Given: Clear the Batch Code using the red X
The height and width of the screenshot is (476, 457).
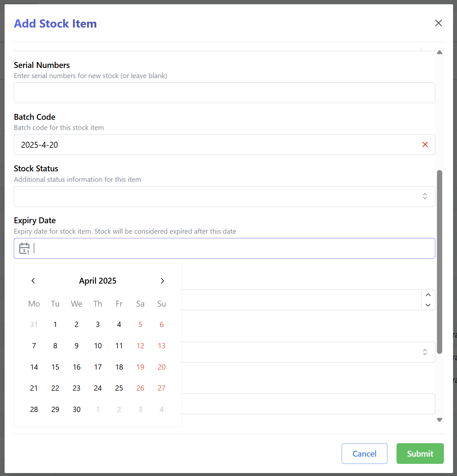Looking at the screenshot, I should 425,144.
